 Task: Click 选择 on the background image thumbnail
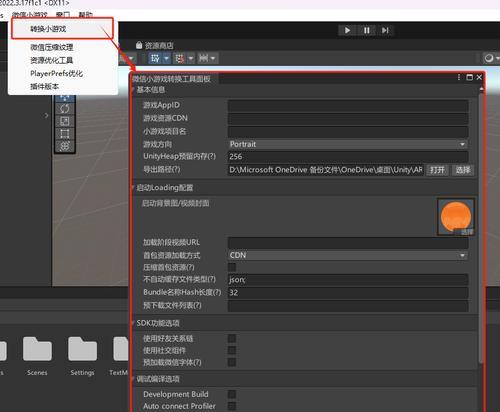click(467, 232)
